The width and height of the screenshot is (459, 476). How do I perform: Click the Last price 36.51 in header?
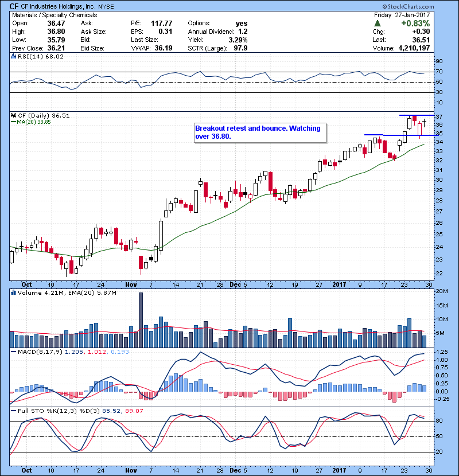pyautogui.click(x=421, y=40)
